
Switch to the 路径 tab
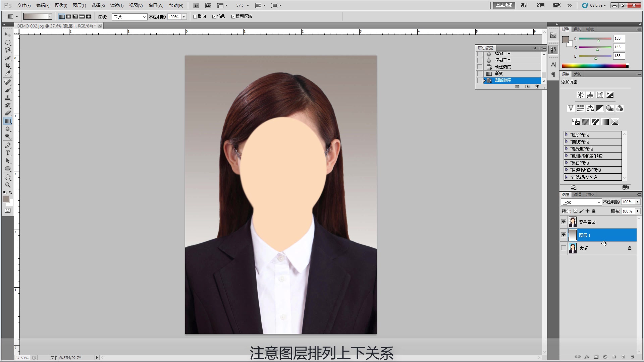click(x=590, y=194)
